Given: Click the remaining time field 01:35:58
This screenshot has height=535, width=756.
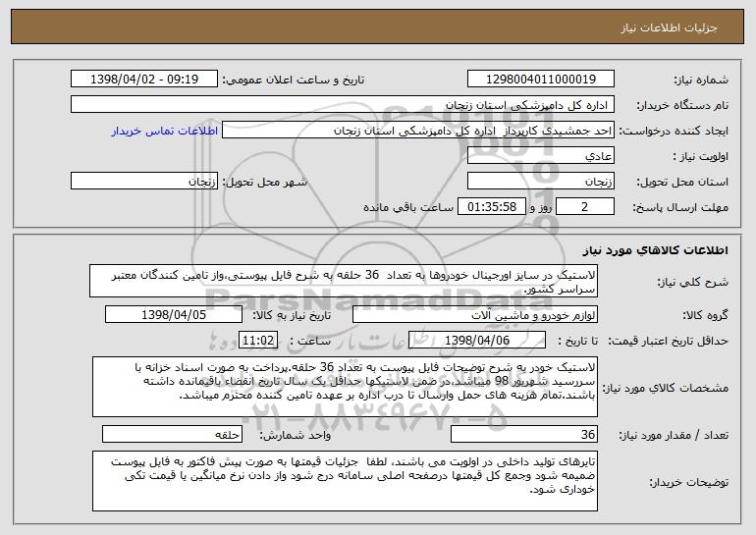Looking at the screenshot, I should click(x=491, y=207).
